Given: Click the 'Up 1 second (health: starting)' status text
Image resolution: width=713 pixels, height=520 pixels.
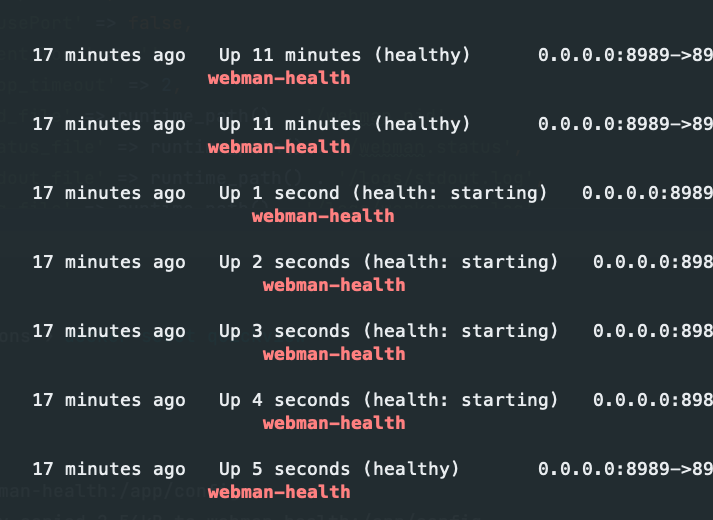Looking at the screenshot, I should tap(383, 193).
